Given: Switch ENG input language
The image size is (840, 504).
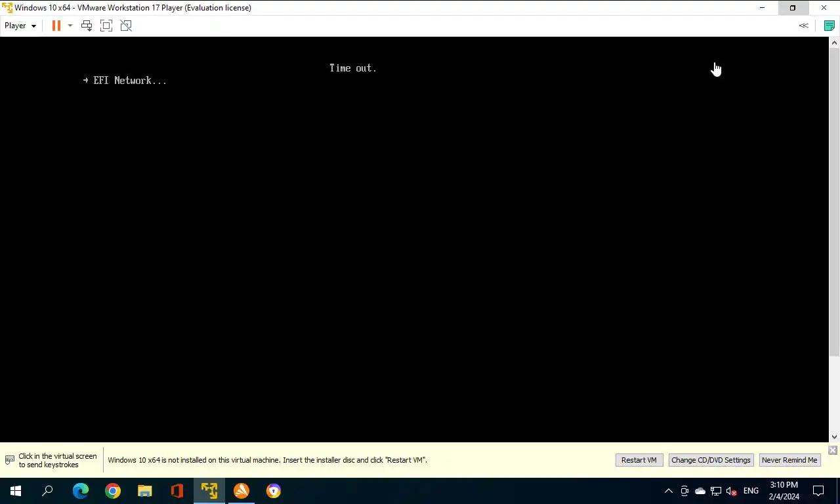Looking at the screenshot, I should click(x=751, y=491).
